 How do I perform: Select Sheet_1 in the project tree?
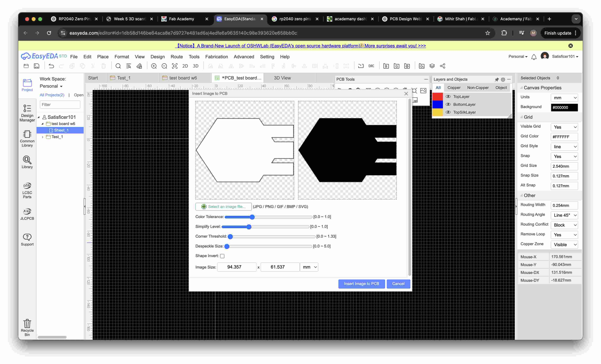tap(60, 130)
